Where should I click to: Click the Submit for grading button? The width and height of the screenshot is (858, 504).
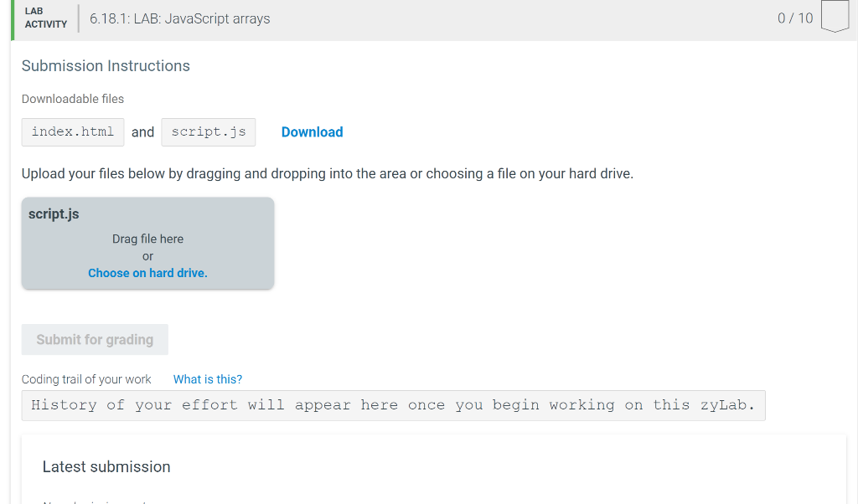pyautogui.click(x=95, y=339)
